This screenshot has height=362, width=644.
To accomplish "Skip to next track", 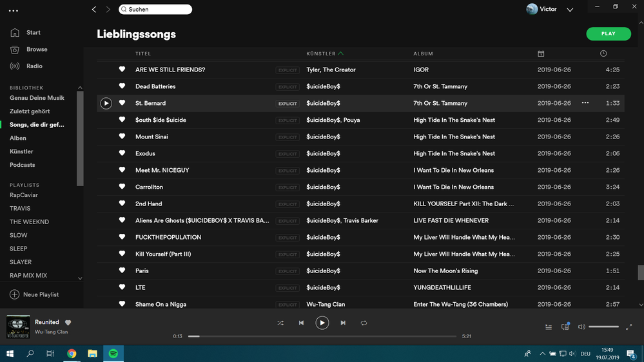I will [343, 323].
